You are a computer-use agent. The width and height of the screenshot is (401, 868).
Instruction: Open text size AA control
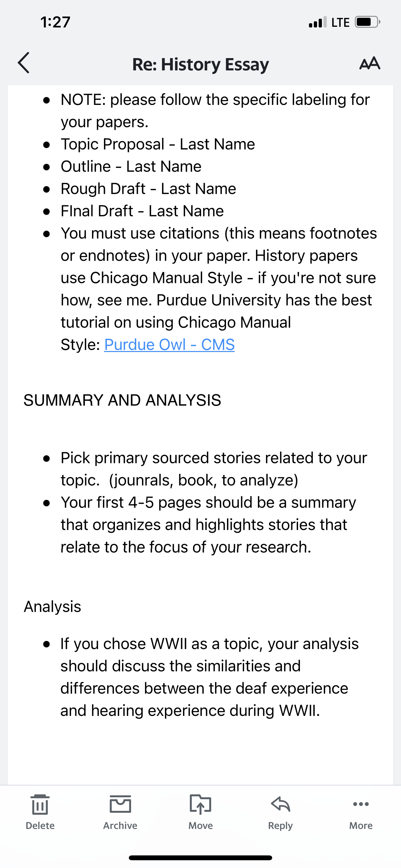click(370, 63)
